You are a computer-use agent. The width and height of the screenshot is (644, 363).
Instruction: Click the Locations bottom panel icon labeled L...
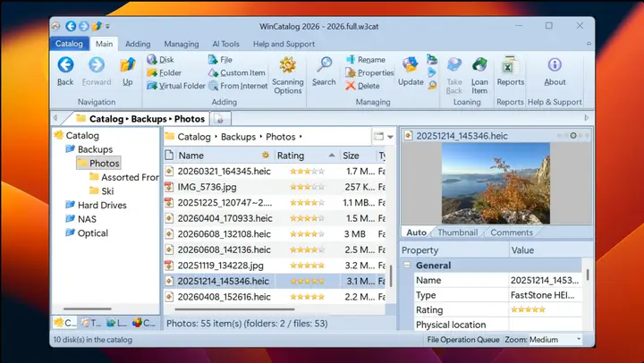tap(116, 323)
